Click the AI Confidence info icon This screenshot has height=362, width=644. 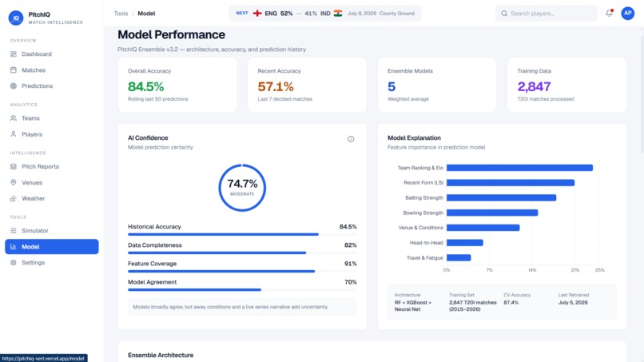[351, 139]
